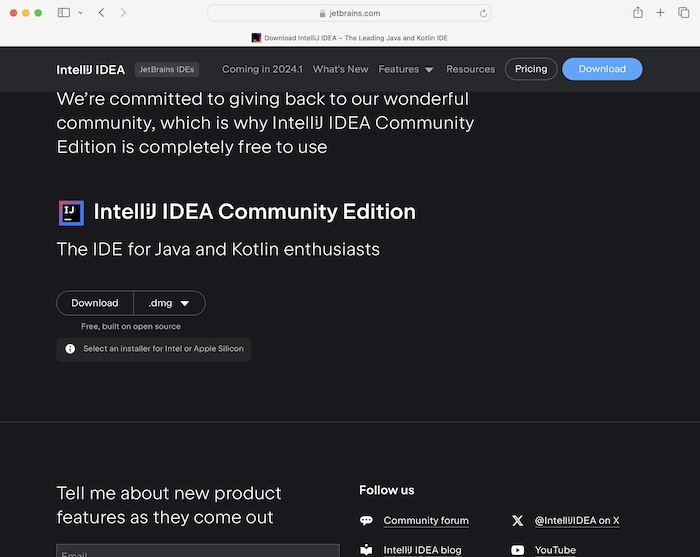Open the Safari share icon
Screen dimensions: 700x557
pyautogui.click(x=637, y=13)
